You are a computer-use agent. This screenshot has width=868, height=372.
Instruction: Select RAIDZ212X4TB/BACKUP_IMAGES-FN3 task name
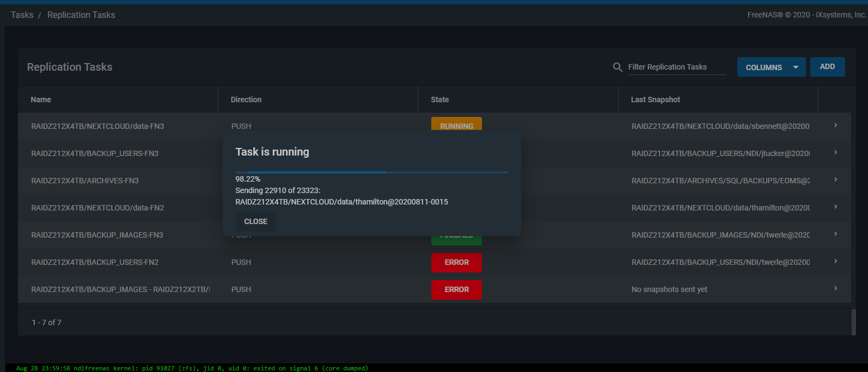97,235
